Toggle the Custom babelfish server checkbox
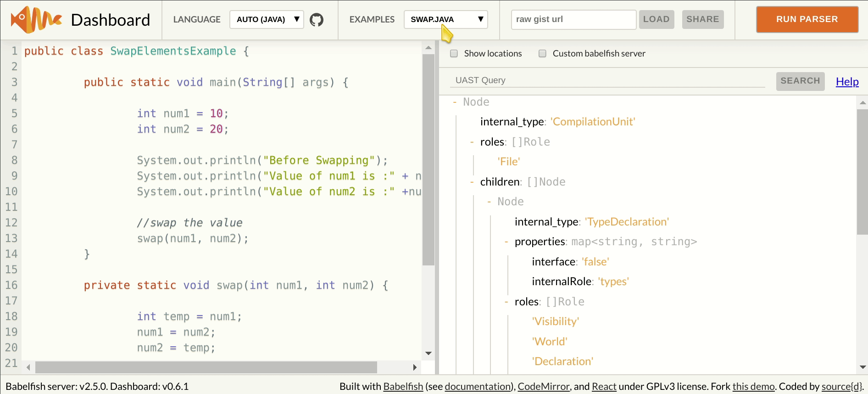The height and width of the screenshot is (394, 868). point(542,54)
